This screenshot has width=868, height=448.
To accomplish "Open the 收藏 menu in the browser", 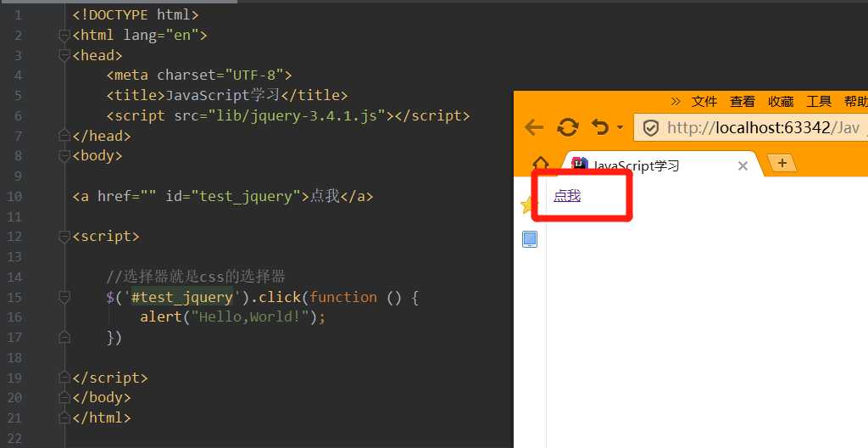I will 781,102.
